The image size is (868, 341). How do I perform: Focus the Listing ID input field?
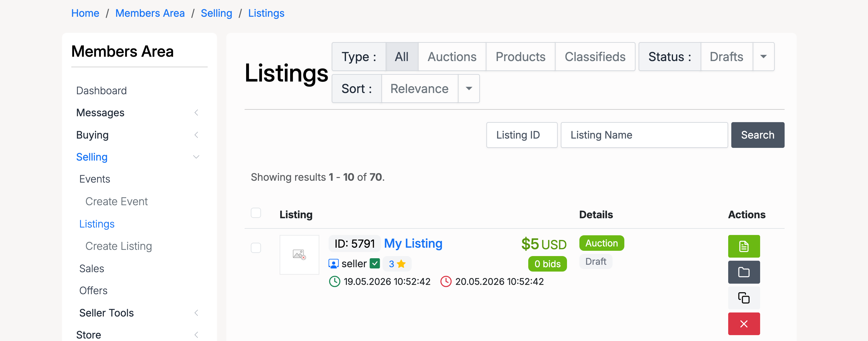(x=522, y=135)
